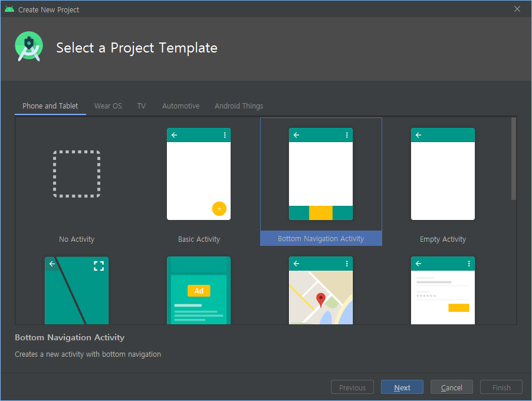Click the yellow plus FAB in Basic Activity
The image size is (532, 401).
click(219, 209)
